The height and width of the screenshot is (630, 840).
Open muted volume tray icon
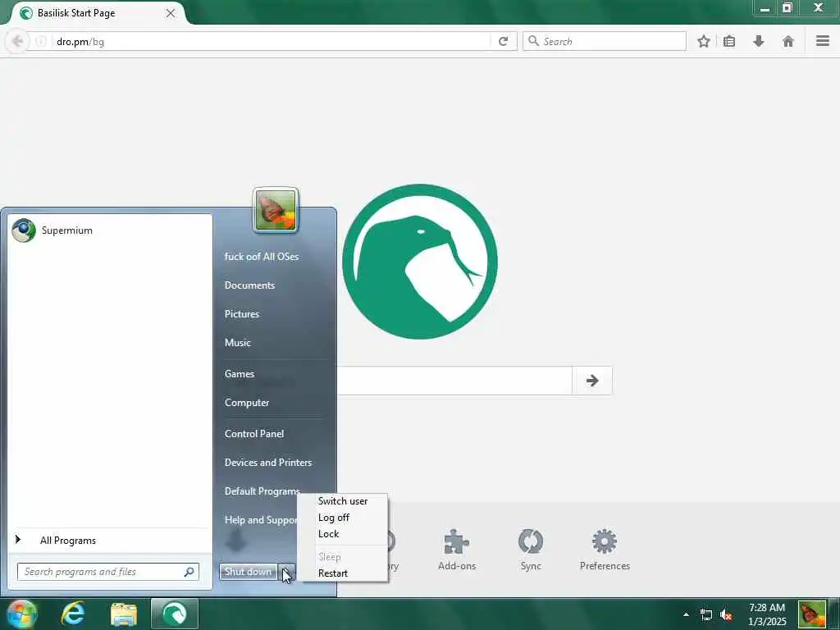coord(726,615)
